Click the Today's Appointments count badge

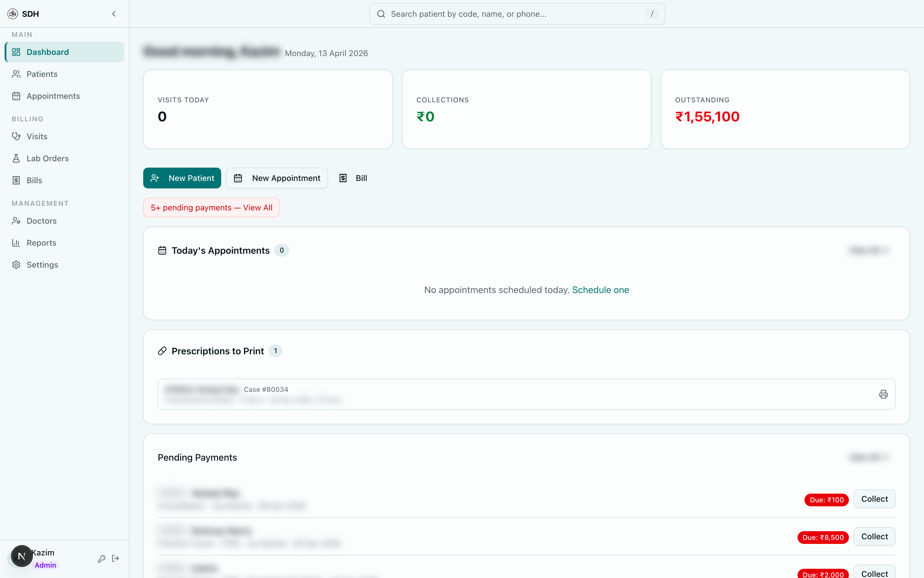[282, 250]
